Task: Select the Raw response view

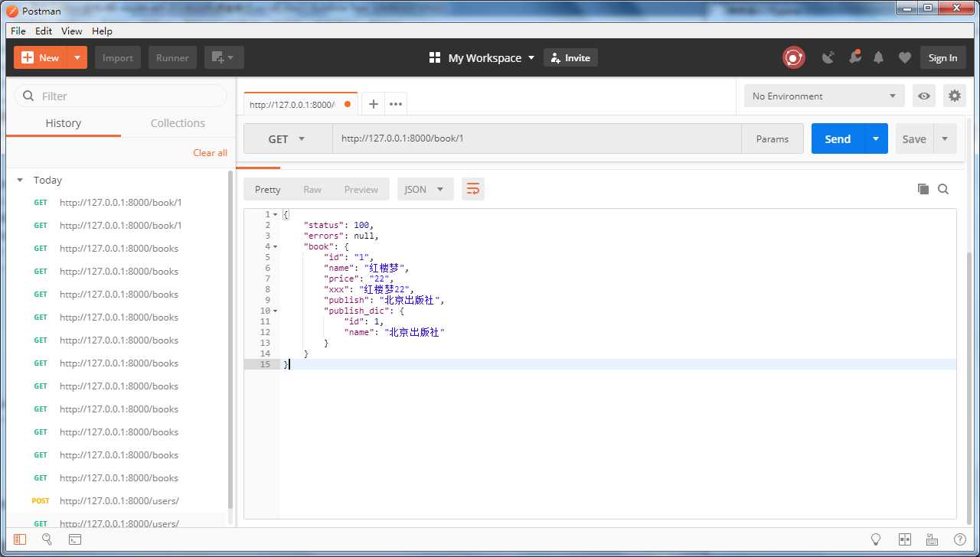Action: [312, 189]
